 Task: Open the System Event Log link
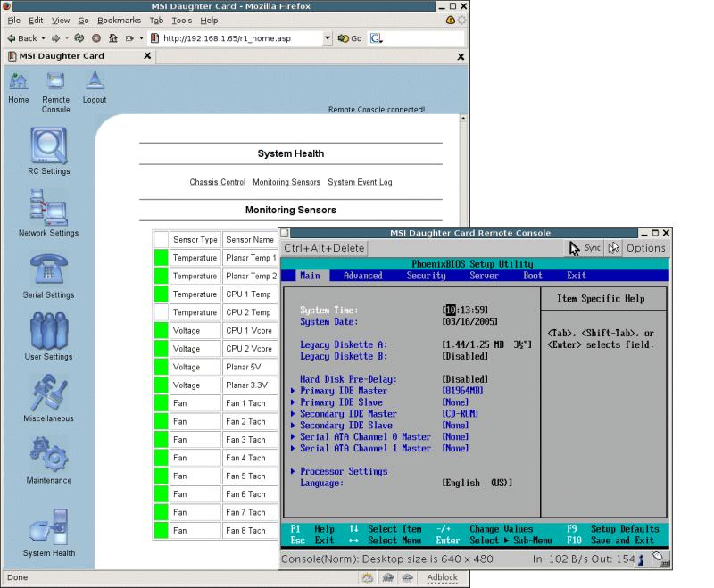pos(360,182)
